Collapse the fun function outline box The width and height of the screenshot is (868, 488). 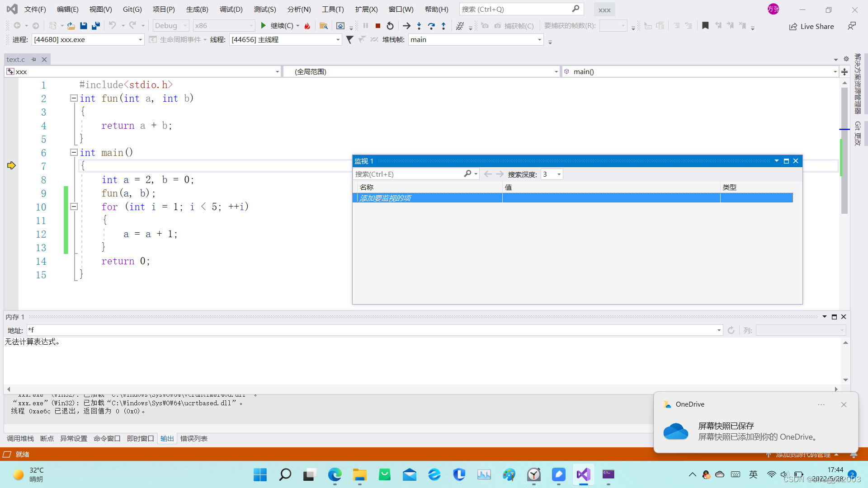point(74,98)
